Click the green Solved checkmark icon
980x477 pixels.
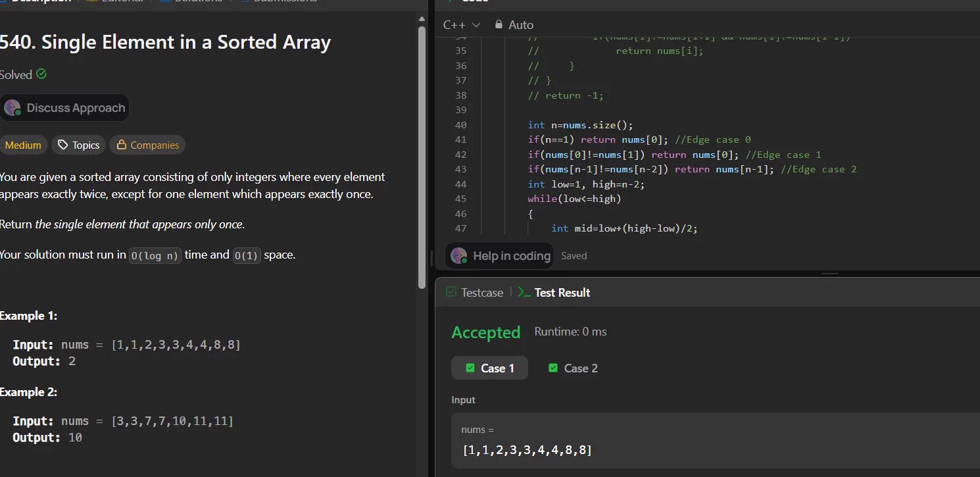41,74
